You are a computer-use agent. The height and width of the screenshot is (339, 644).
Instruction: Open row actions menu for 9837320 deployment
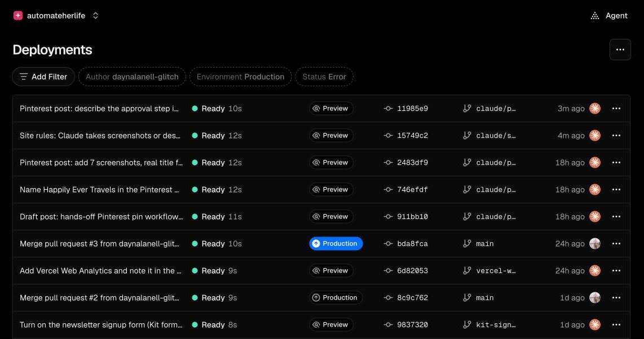tap(616, 325)
